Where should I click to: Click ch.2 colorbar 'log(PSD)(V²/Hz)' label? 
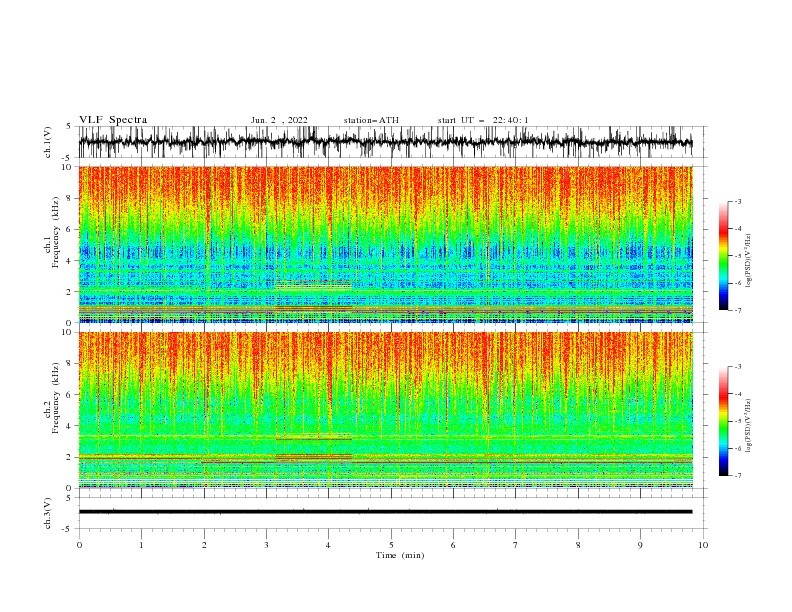(748, 426)
